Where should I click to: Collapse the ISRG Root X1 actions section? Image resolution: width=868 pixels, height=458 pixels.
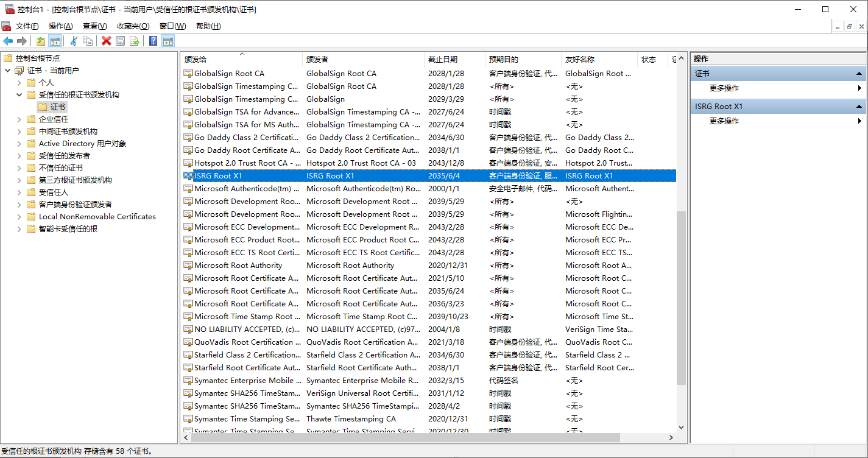860,106
